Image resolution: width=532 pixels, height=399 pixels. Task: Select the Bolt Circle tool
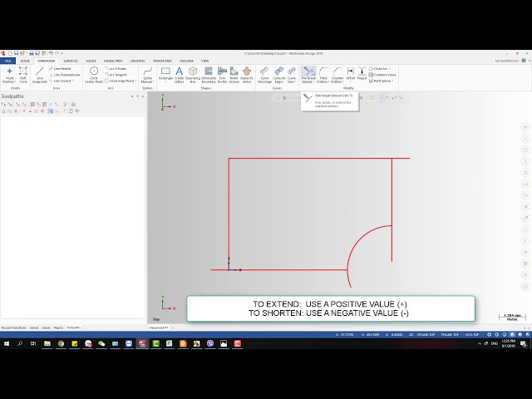click(23, 75)
